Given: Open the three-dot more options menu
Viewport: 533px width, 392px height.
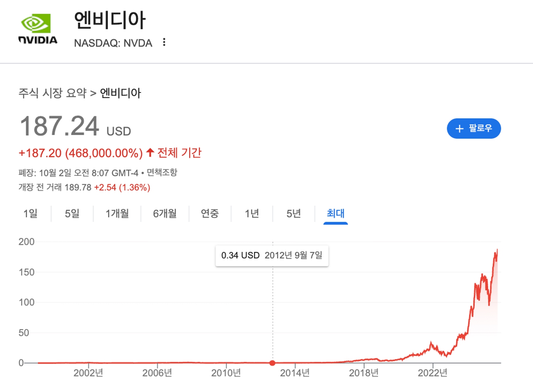Looking at the screenshot, I should (164, 42).
